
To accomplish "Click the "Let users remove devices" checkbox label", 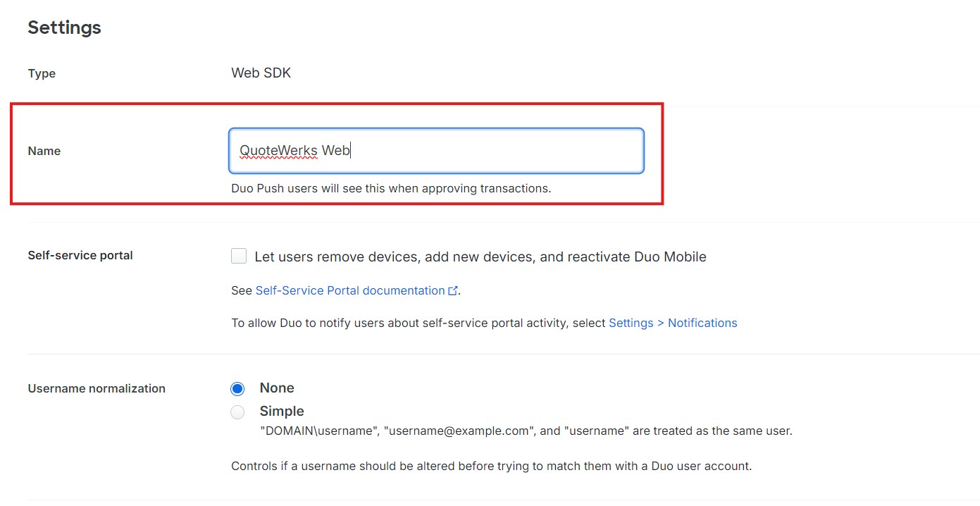I will coord(480,257).
